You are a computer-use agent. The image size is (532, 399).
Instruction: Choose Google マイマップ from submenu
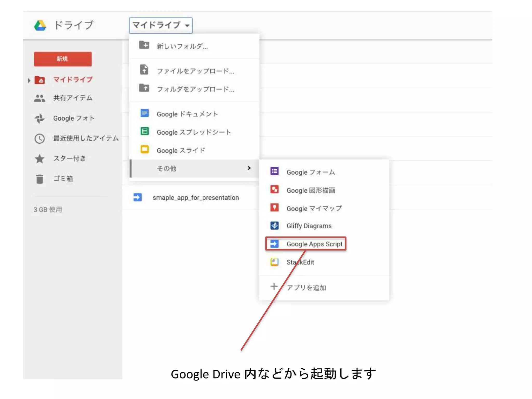[314, 209]
